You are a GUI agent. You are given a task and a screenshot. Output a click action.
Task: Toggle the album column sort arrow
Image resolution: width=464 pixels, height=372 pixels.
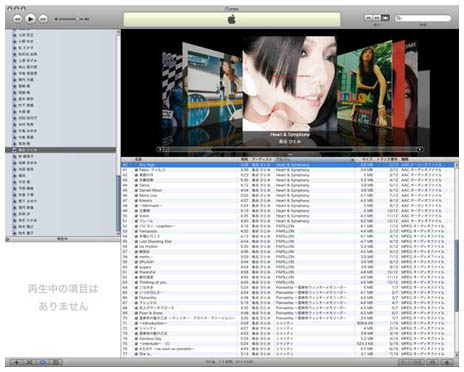coord(352,160)
